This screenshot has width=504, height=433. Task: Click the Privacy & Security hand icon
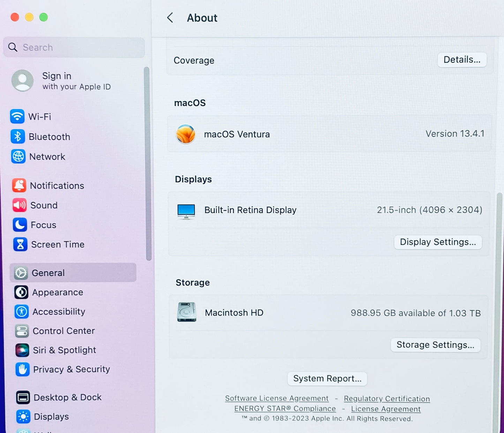pos(23,369)
